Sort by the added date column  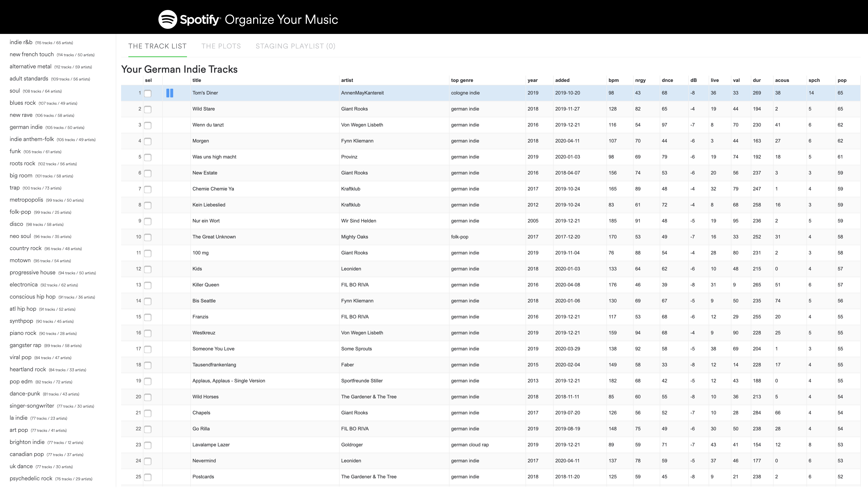pyautogui.click(x=562, y=80)
